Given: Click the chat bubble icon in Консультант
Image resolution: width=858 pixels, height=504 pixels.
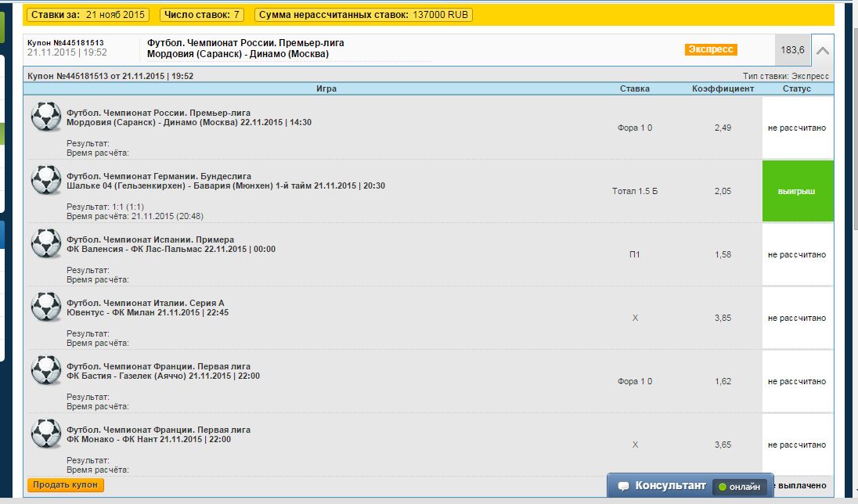Looking at the screenshot, I should click(622, 486).
